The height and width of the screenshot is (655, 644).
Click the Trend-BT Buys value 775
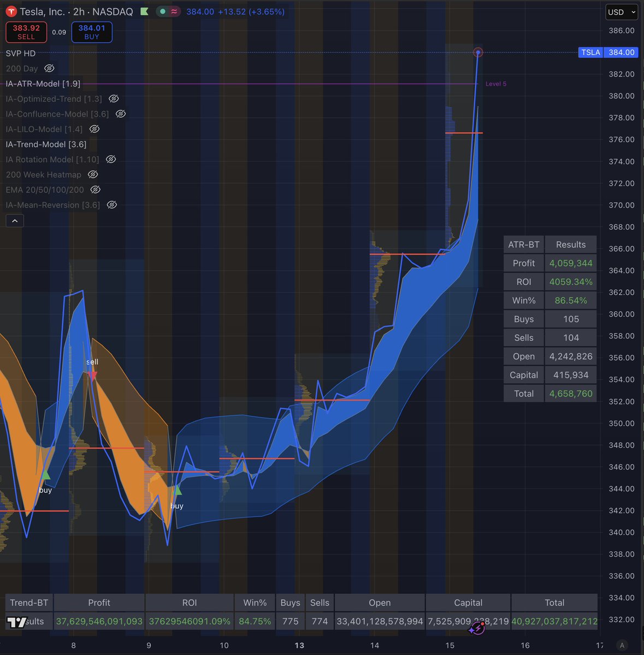(x=290, y=621)
